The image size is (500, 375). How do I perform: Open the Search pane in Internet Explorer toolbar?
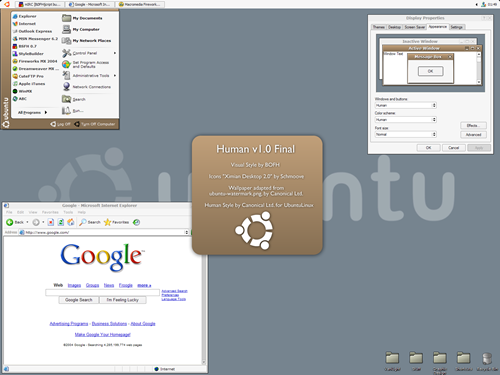tap(90, 222)
